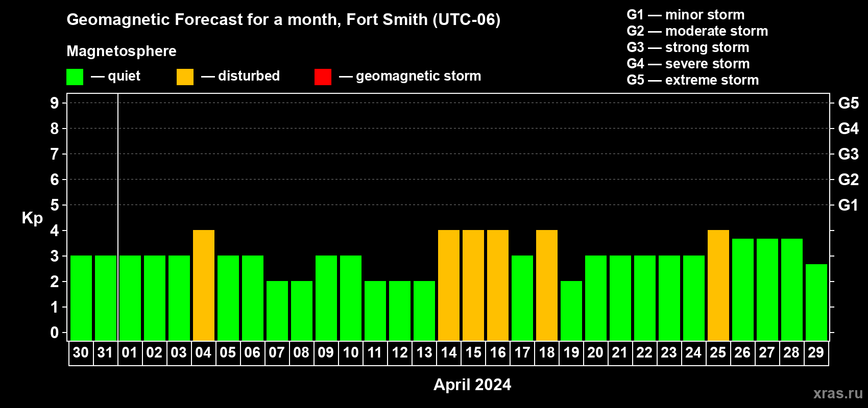Click the date label '17'
The image size is (868, 408).
pyautogui.click(x=522, y=353)
